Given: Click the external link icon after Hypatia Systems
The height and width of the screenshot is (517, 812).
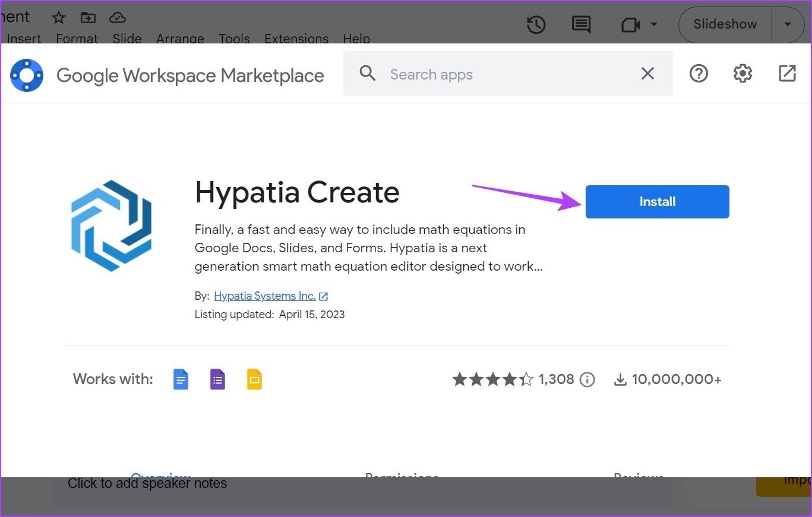Looking at the screenshot, I should pyautogui.click(x=324, y=296).
